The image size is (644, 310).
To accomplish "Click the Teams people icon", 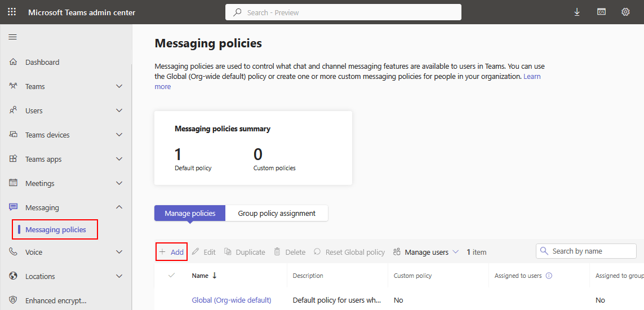I will 13,86.
